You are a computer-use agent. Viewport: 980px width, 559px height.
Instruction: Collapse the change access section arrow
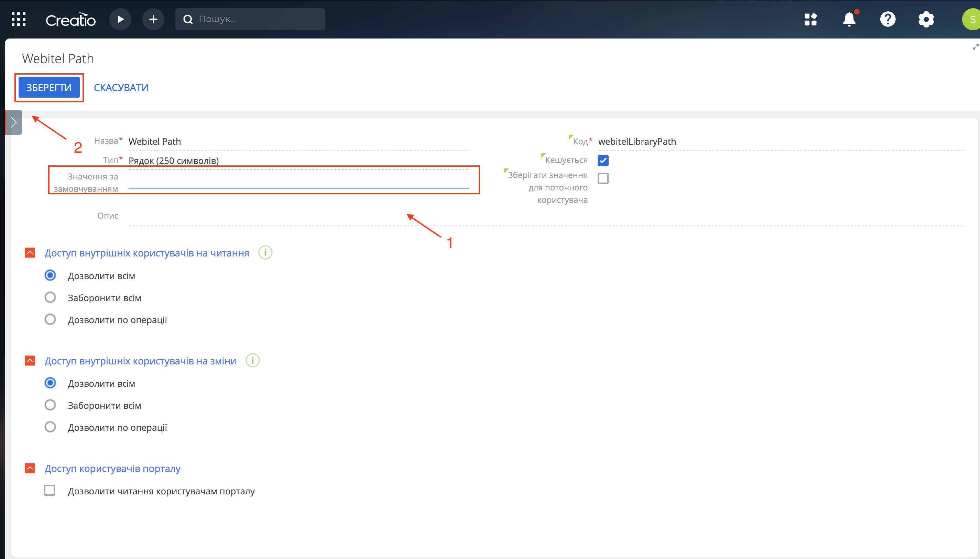coord(30,361)
